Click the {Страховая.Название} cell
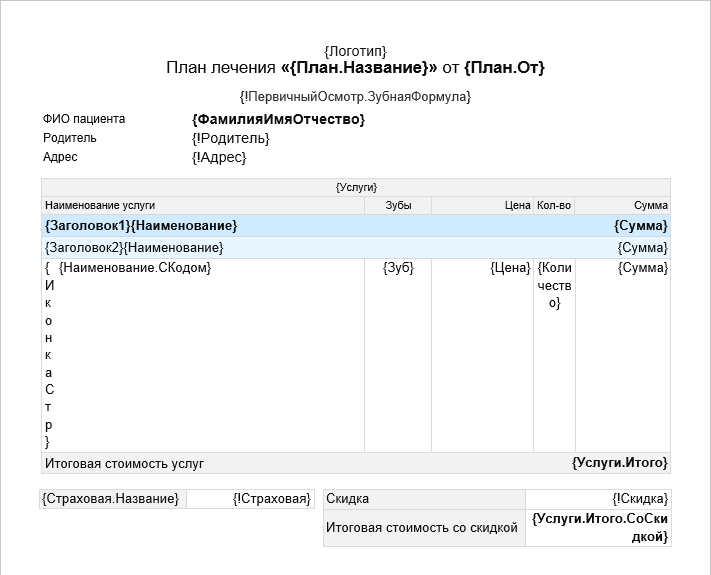 pos(112,499)
